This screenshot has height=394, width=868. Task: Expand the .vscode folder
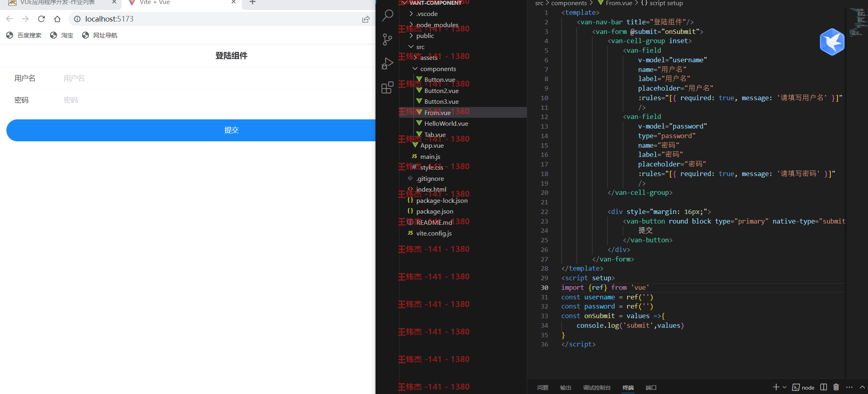pyautogui.click(x=427, y=14)
